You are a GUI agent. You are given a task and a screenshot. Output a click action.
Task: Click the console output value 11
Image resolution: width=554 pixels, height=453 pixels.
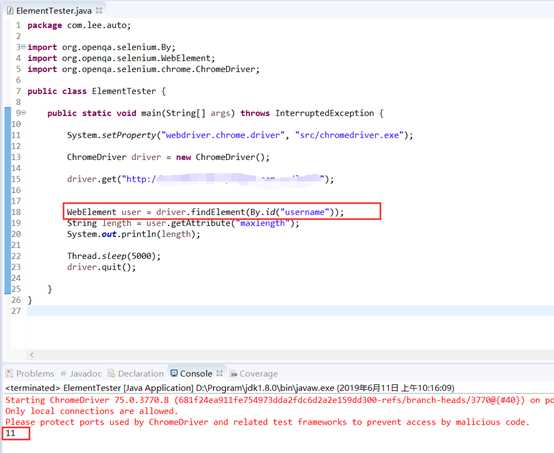click(x=11, y=433)
